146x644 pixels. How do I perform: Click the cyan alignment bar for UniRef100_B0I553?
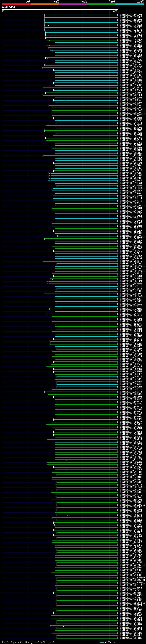81,15
